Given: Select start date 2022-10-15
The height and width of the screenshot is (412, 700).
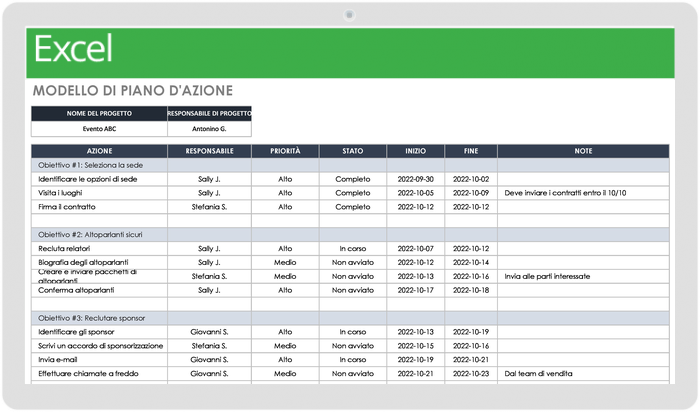Looking at the screenshot, I should pyautogui.click(x=416, y=345).
